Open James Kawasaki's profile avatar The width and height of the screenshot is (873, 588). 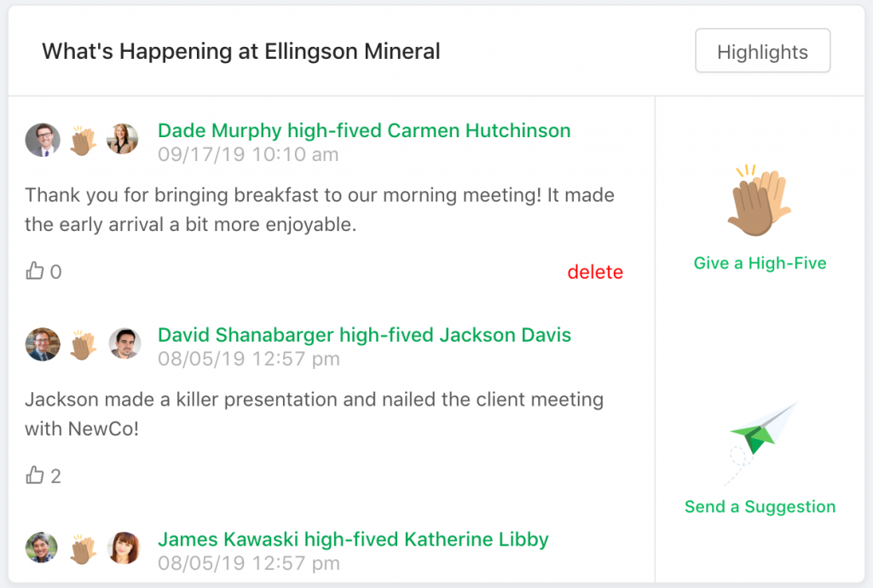(x=41, y=547)
